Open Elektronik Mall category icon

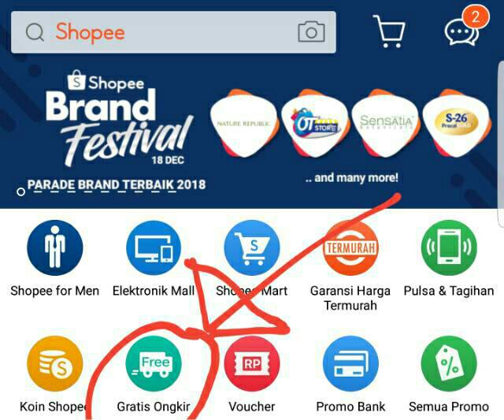154,247
